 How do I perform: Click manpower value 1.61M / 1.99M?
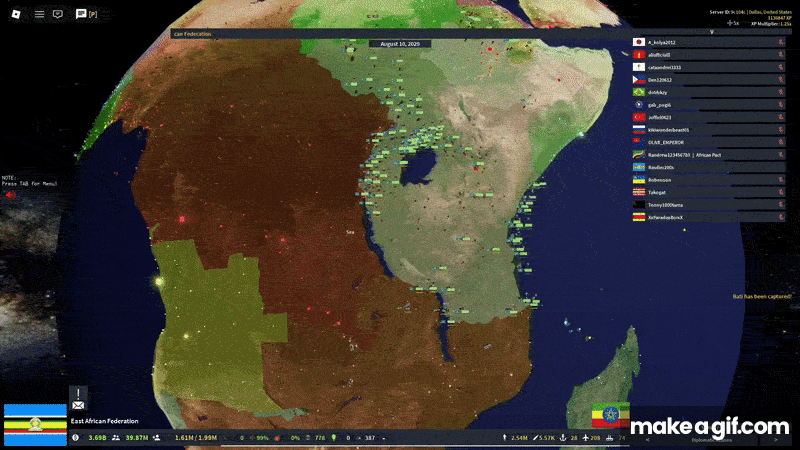pyautogui.click(x=196, y=438)
